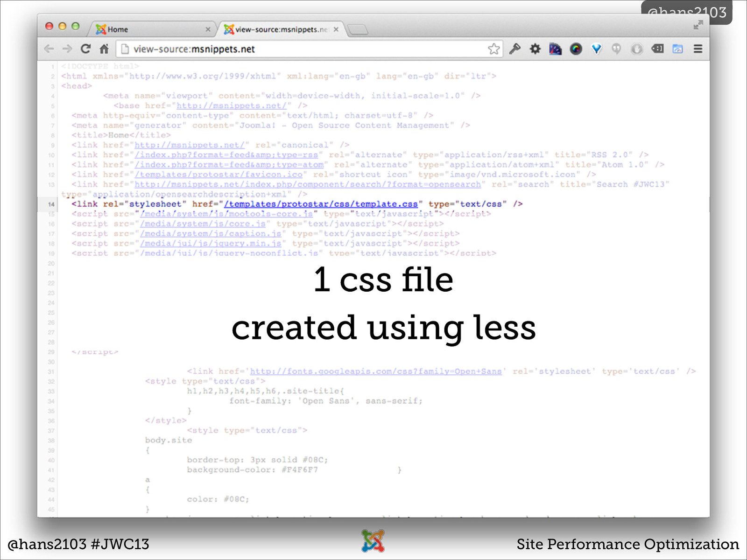
Task: Open the format=feed&type=atom link
Action: 229,165
